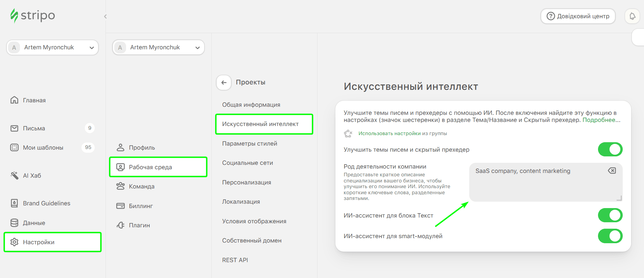Click the question mark help icon

coord(551,16)
